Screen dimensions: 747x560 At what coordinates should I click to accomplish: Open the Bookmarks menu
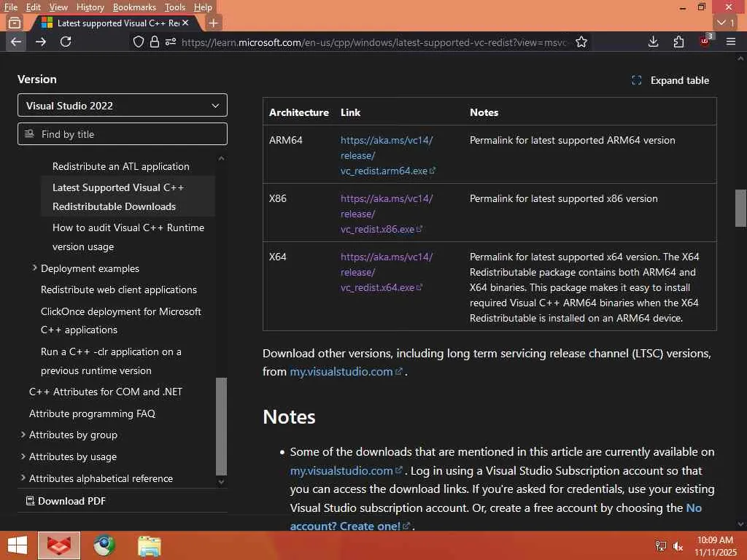coord(134,7)
